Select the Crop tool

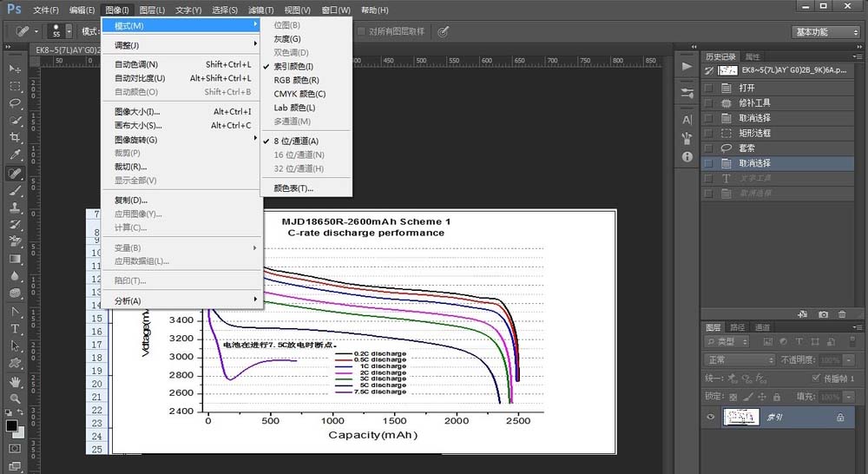15,138
